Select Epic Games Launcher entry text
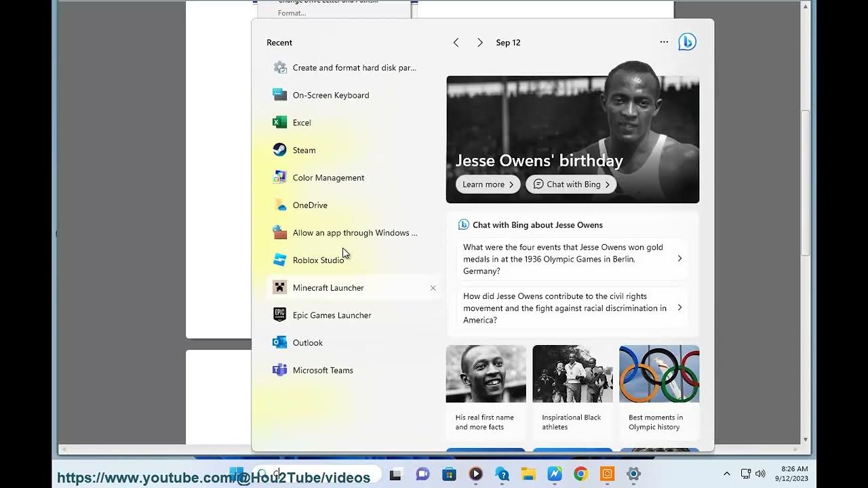The width and height of the screenshot is (868, 488). click(x=332, y=315)
